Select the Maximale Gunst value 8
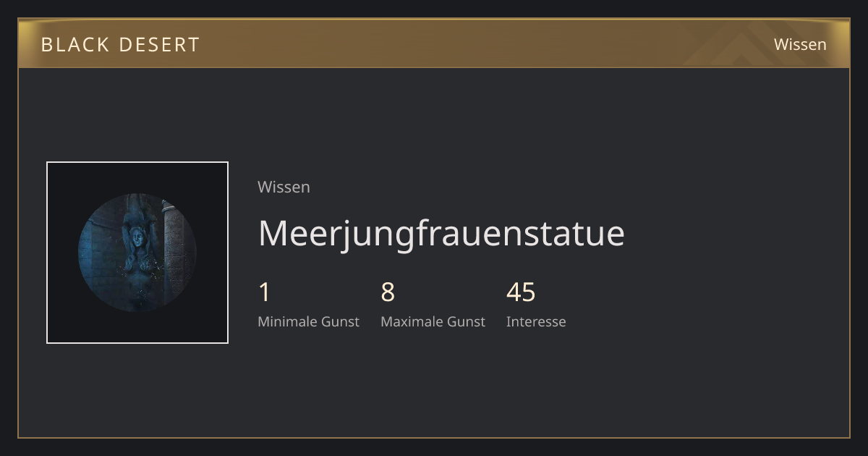 (x=388, y=292)
